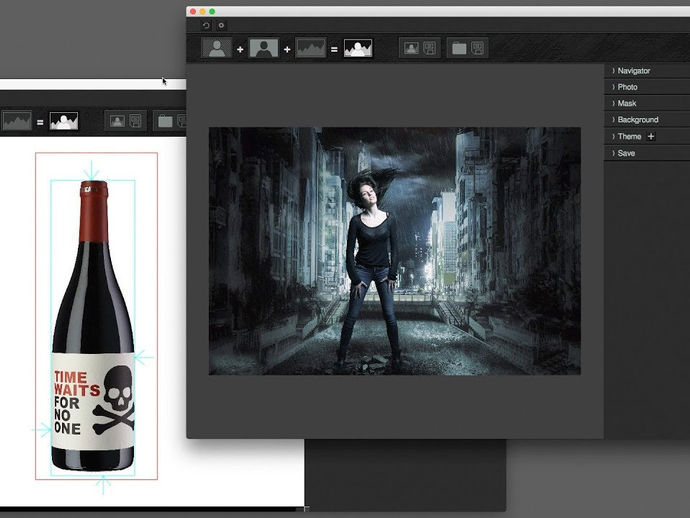This screenshot has height=518, width=690.
Task: Click folder icon in rear window toolbar
Action: pos(165,121)
